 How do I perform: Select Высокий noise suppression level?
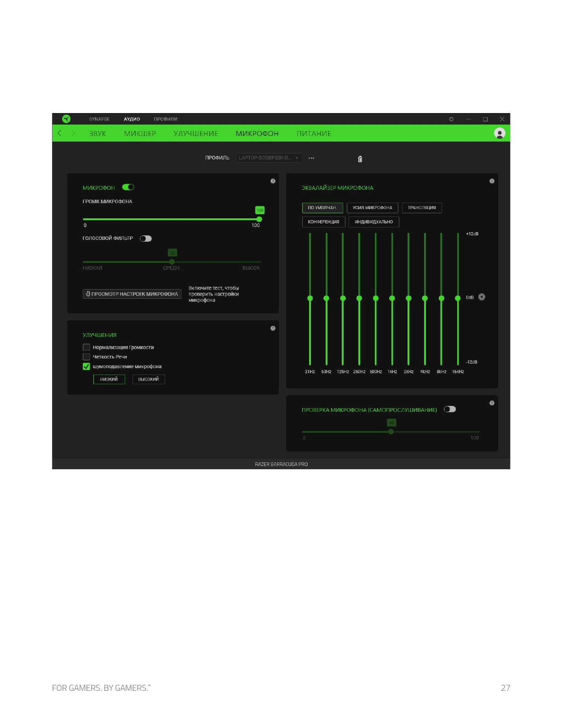[x=149, y=379]
